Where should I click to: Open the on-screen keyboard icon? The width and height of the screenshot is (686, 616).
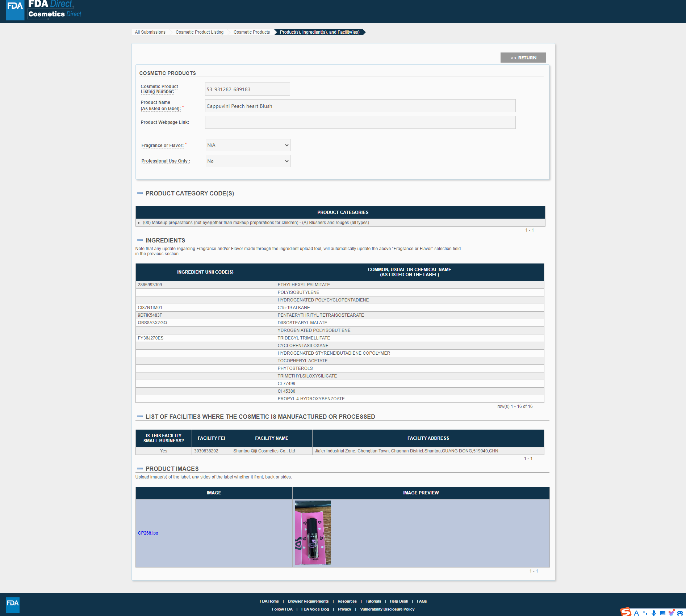point(662,613)
